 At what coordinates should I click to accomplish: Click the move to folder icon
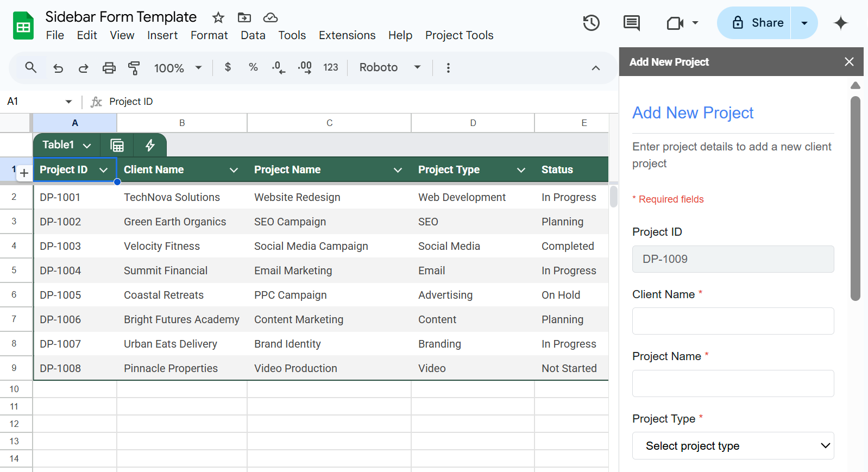(244, 17)
